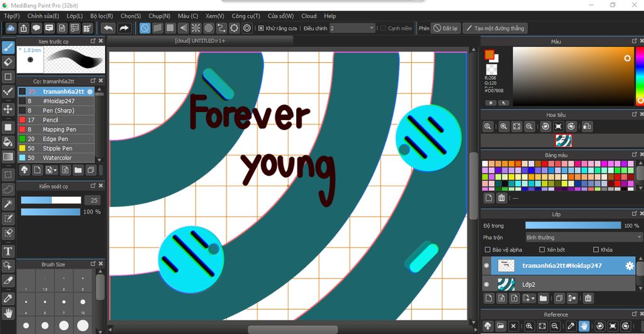This screenshot has height=334, width=644.
Task: Adjust the Độ trong opacity slider
Action: click(x=573, y=226)
